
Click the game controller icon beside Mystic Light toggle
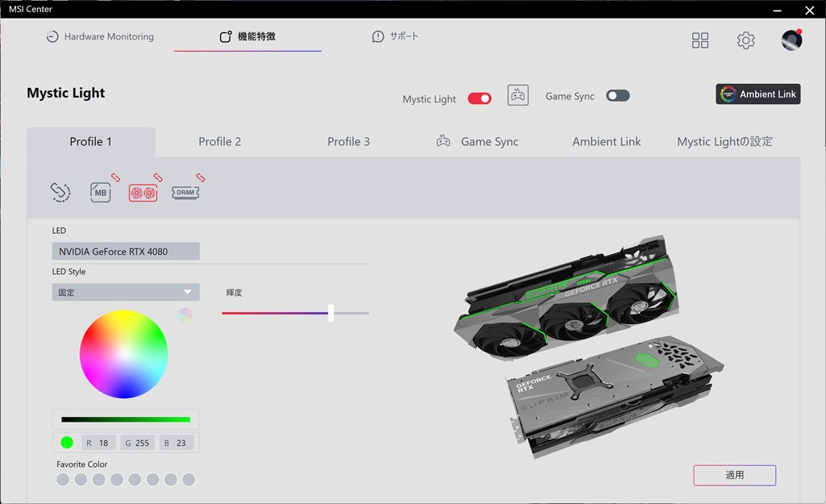point(518,95)
